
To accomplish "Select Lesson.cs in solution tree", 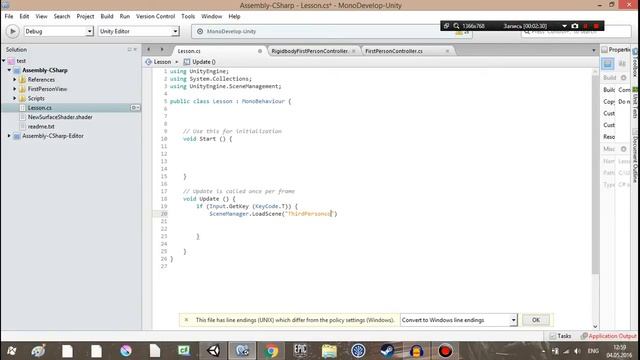I will [x=40, y=108].
